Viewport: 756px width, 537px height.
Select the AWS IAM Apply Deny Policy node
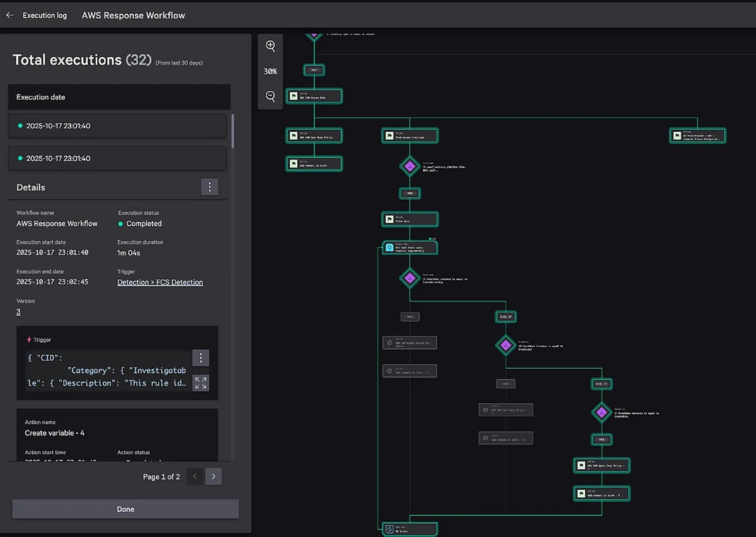[601, 466]
